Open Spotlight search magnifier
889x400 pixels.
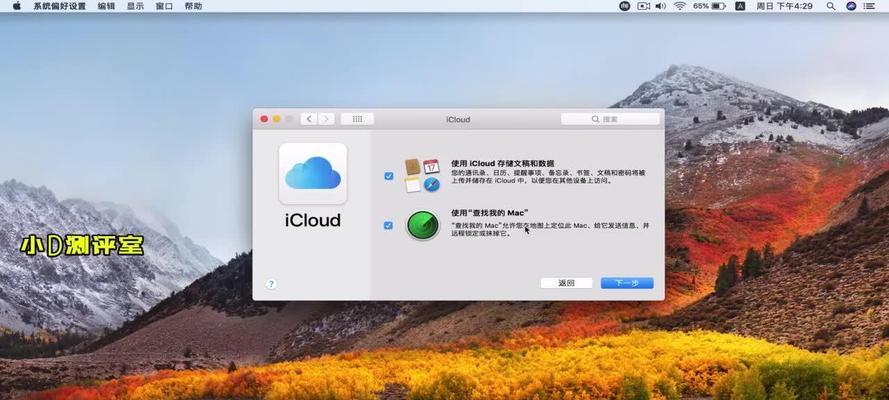pos(831,6)
